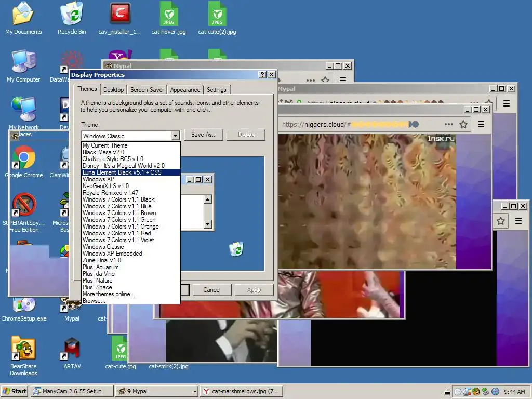Select the SUPERAntiSpyware Free Edition icon
532x399 pixels.
(x=24, y=212)
